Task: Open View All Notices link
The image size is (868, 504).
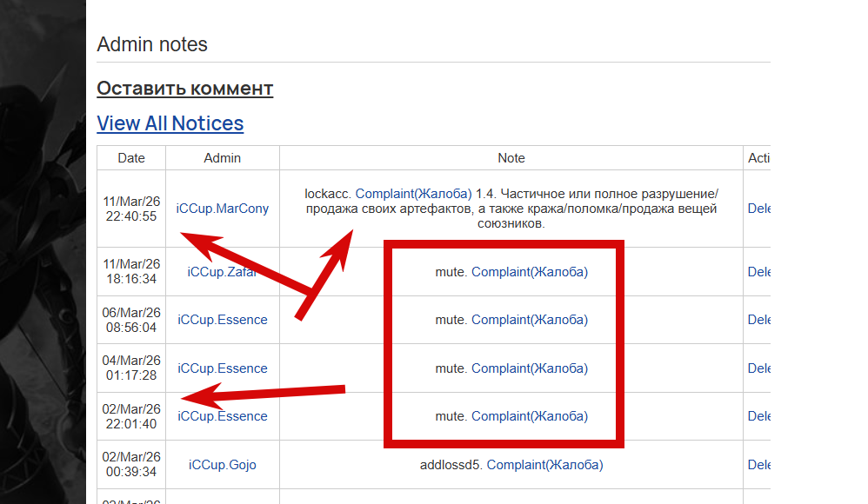Action: click(x=170, y=123)
